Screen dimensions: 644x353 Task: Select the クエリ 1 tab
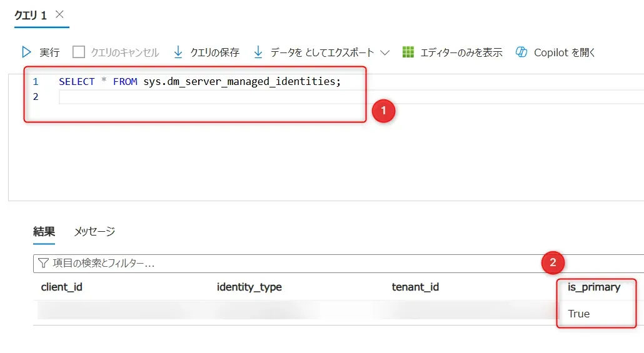pyautogui.click(x=31, y=16)
